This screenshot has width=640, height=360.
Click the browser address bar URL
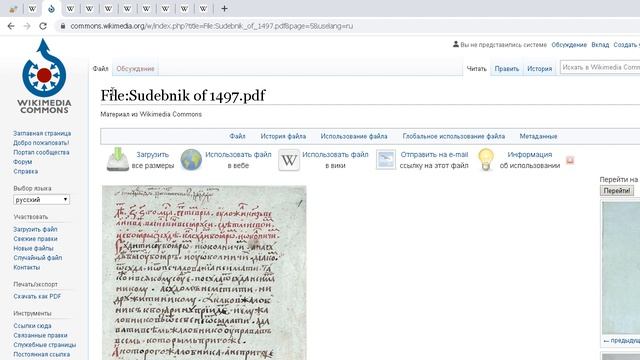pos(211,26)
